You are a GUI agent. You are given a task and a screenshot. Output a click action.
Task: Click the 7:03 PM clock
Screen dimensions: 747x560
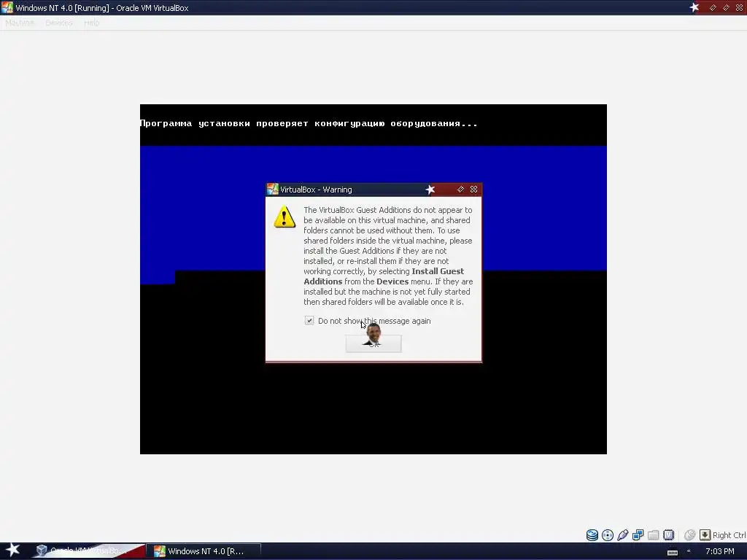720,551
